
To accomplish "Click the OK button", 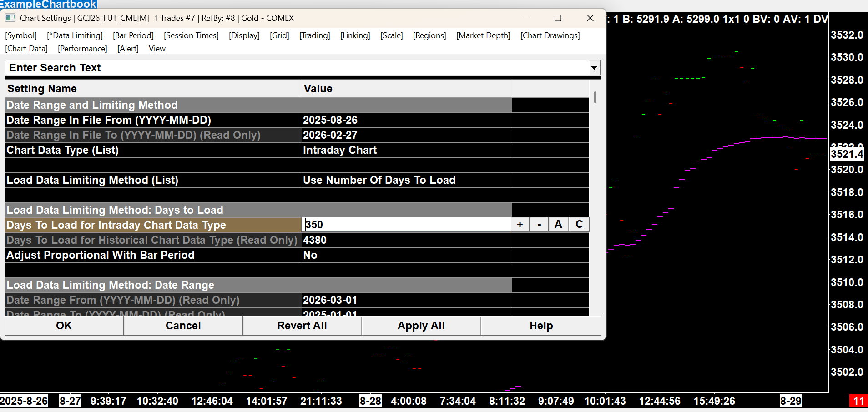I will [64, 326].
